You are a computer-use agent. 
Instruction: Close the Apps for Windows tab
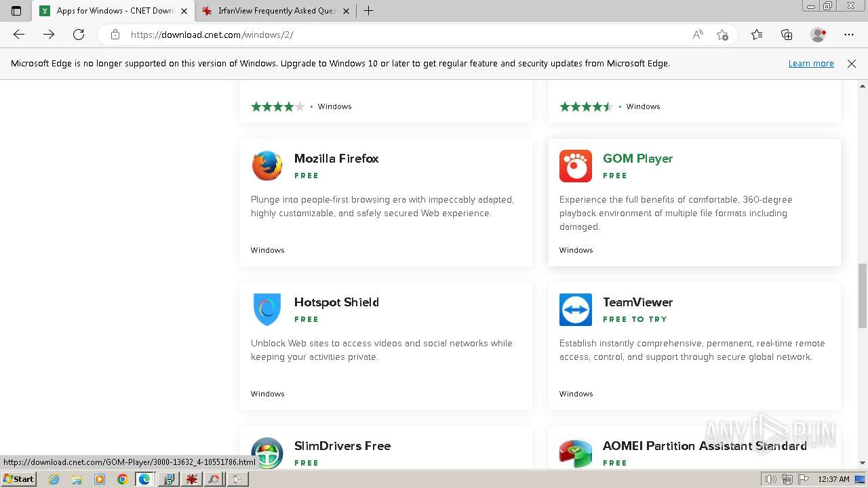184,11
